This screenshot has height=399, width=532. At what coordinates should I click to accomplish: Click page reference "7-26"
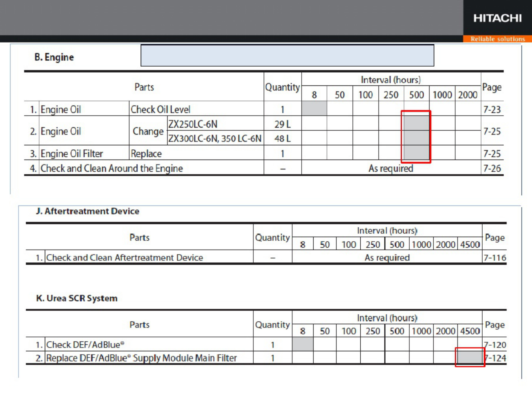(492, 168)
